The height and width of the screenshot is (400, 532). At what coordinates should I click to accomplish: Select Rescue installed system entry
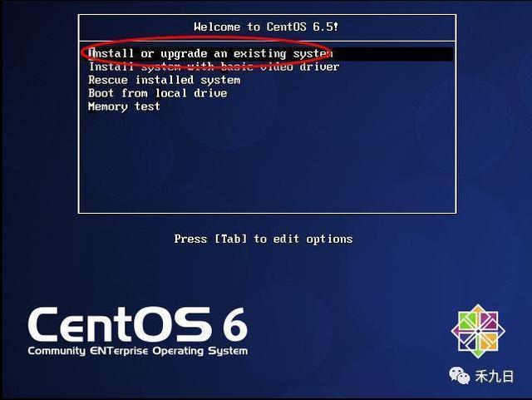tap(165, 80)
